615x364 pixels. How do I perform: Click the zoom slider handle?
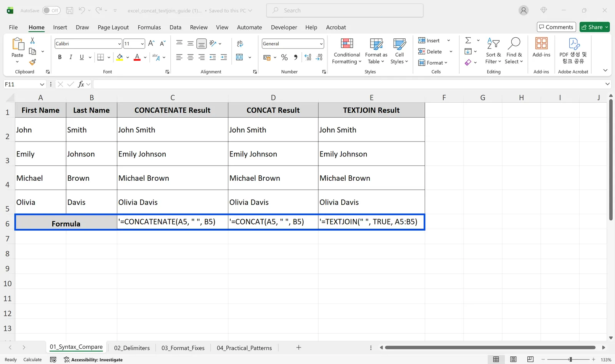coord(570,359)
